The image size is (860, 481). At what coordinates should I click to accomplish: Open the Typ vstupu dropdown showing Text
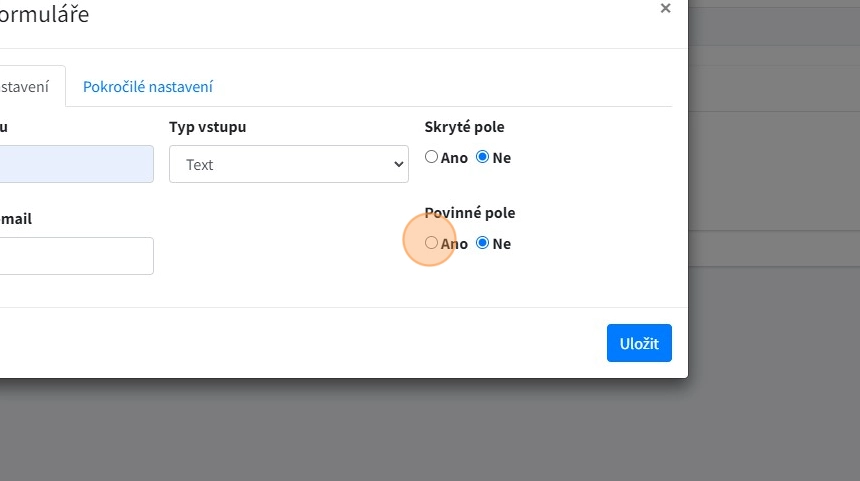(x=288, y=165)
